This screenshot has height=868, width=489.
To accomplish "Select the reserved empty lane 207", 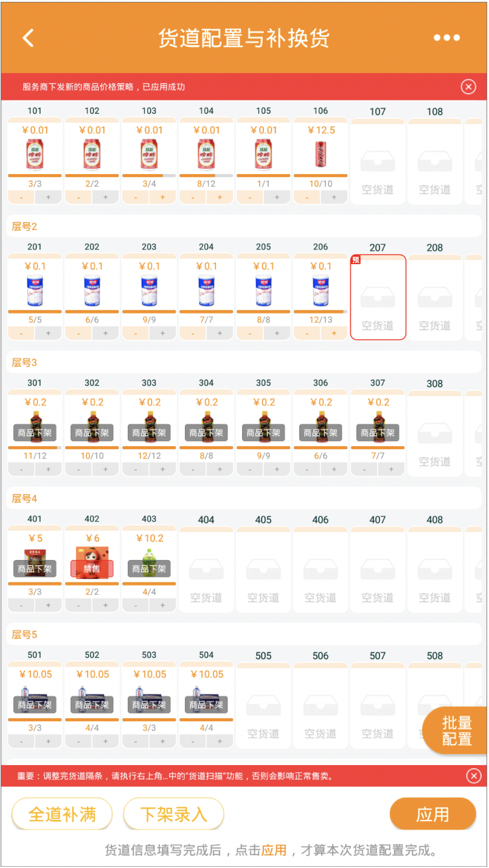I will click(378, 297).
